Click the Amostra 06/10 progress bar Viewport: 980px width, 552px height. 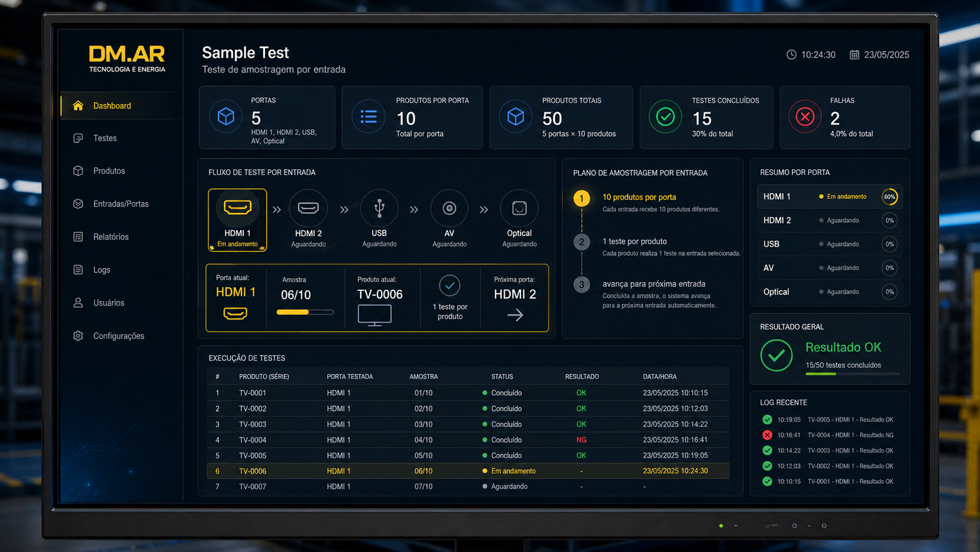pos(305,312)
